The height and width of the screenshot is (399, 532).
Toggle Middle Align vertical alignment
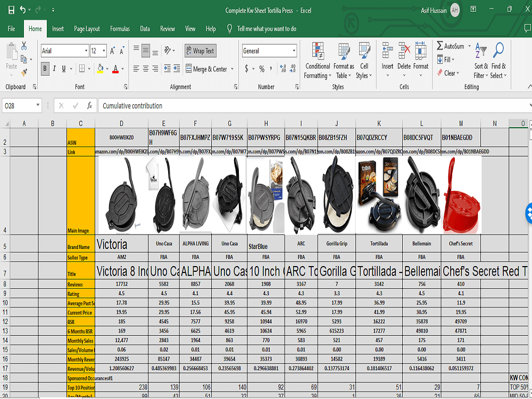[x=146, y=51]
